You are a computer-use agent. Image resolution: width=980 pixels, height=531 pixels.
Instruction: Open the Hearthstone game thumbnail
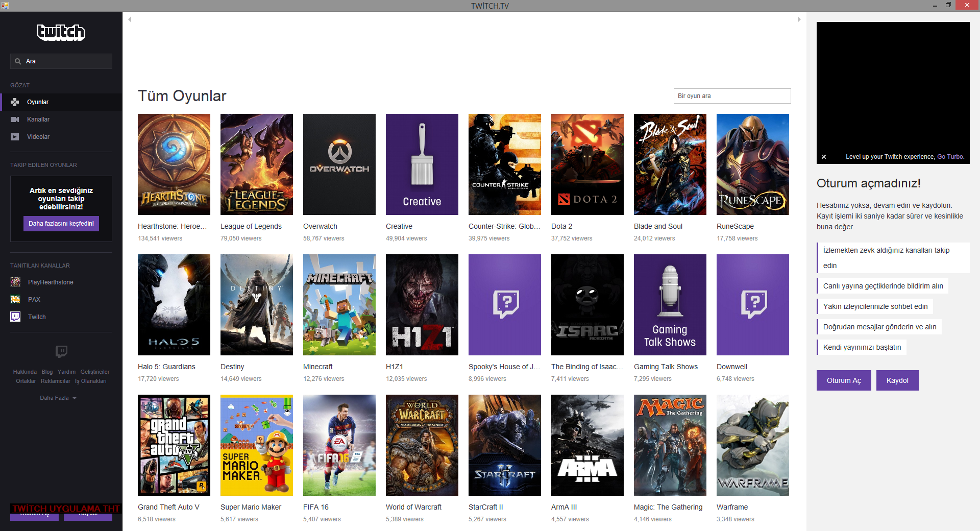[x=174, y=164]
